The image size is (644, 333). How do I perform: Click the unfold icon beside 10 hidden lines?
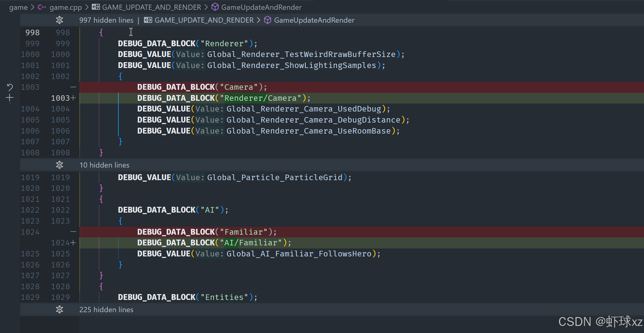[x=59, y=165]
